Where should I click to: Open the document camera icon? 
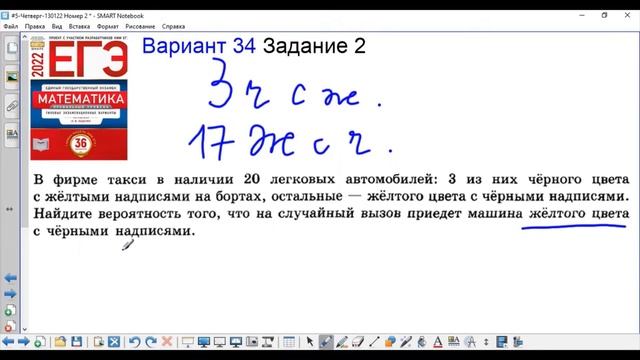tap(268, 342)
